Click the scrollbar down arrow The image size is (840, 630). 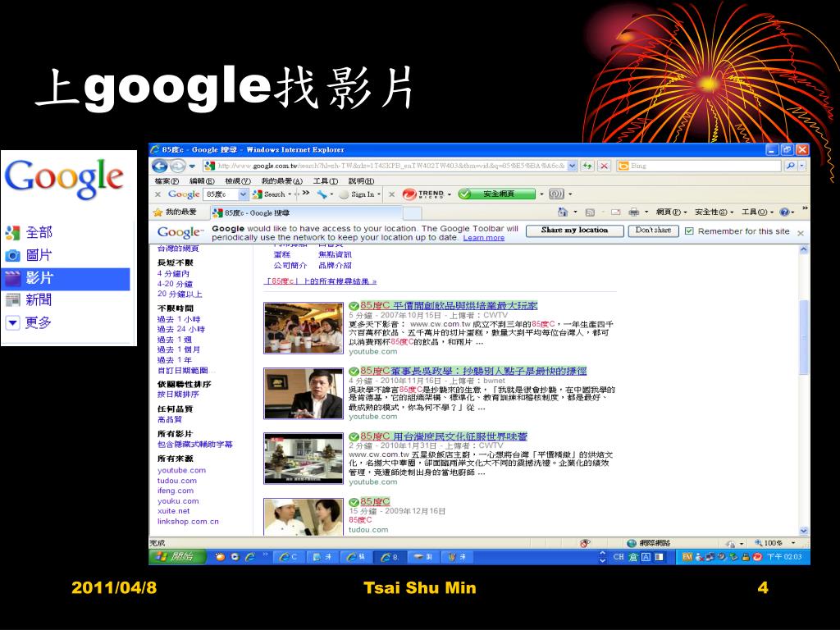pos(804,531)
